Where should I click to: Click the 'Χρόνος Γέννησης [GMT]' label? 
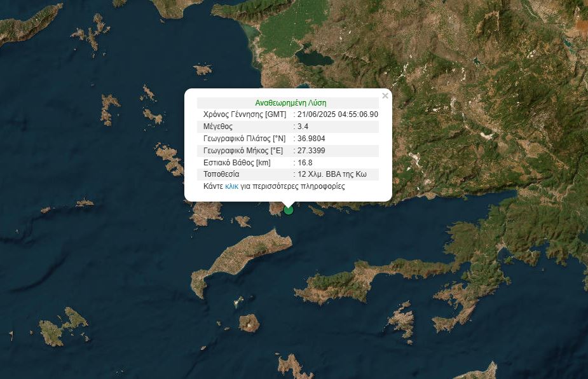(x=244, y=114)
